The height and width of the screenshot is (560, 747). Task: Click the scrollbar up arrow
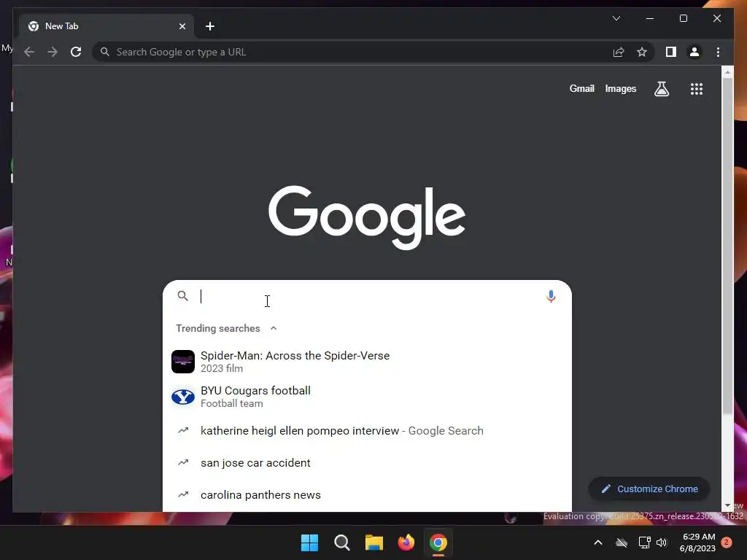click(727, 72)
